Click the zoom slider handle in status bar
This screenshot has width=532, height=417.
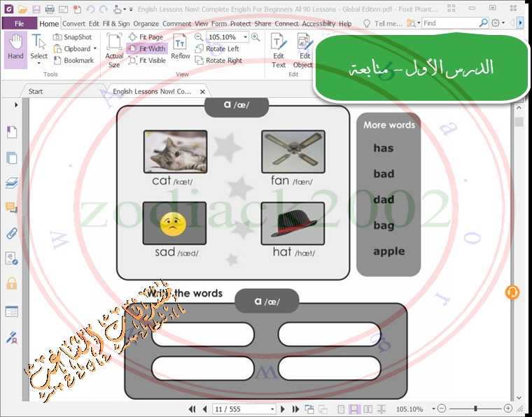(x=476, y=409)
